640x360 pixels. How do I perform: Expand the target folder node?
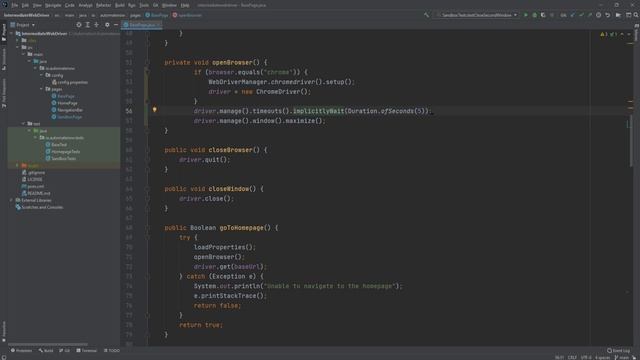[x=18, y=165]
